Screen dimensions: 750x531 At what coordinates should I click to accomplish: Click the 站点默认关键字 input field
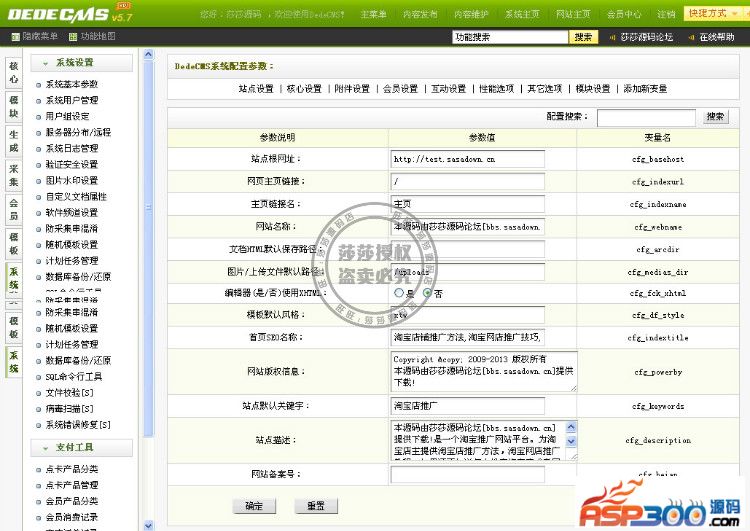(x=467, y=406)
